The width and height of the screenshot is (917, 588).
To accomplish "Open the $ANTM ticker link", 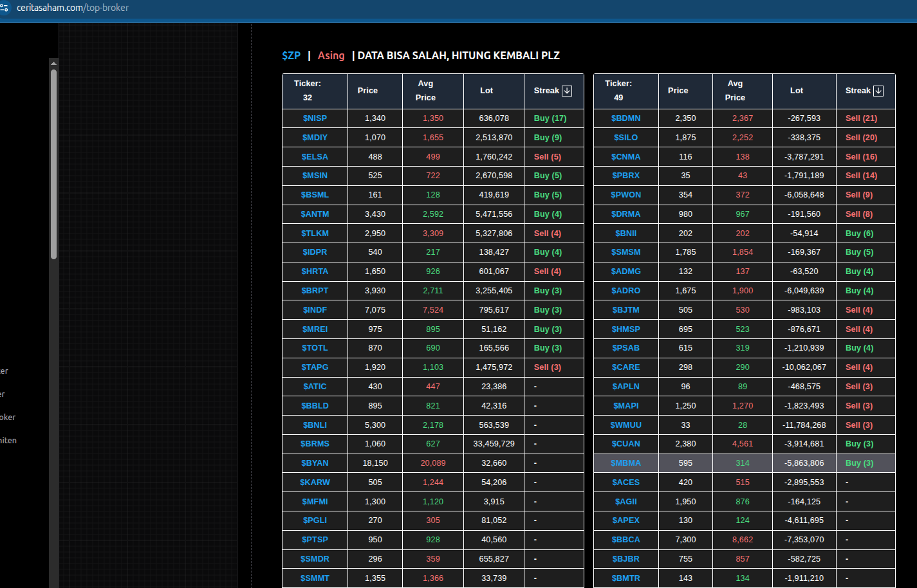I will (315, 214).
